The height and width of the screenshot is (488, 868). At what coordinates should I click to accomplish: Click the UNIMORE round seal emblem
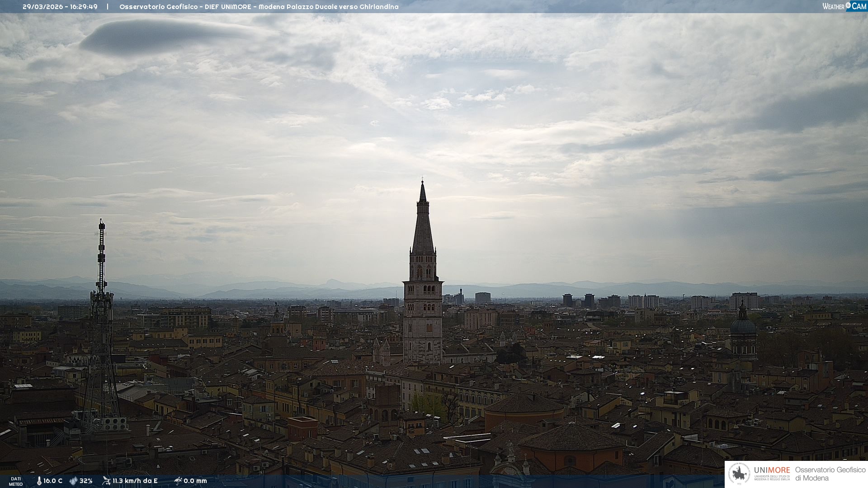click(x=739, y=474)
